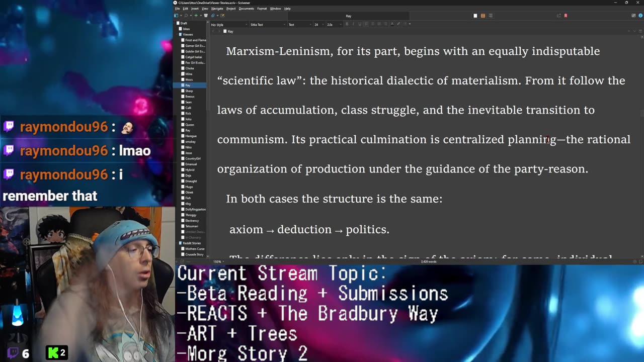
Task: Switch to Outliner view mode icon
Action: 491,16
